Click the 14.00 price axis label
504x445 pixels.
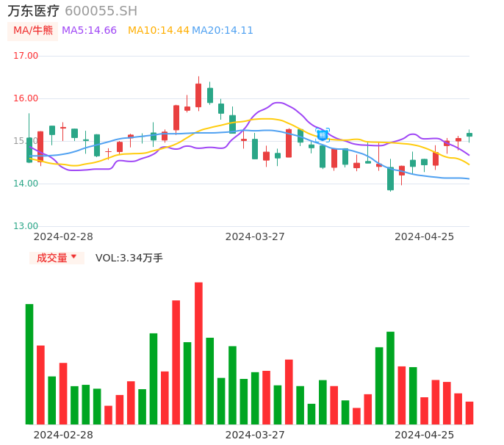(x=26, y=184)
